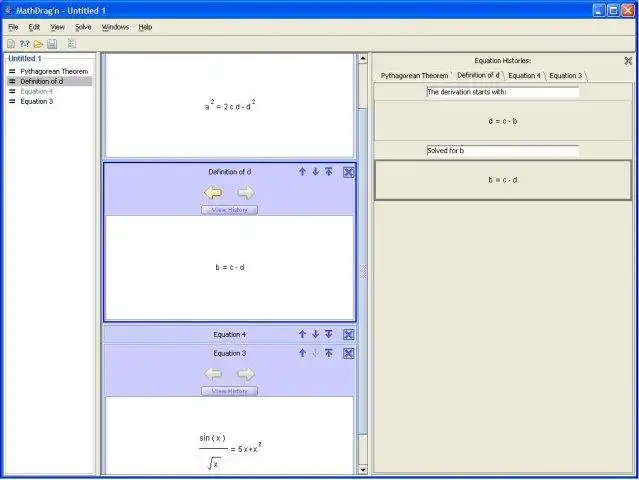
Task: Move Definition of d equation down
Action: coord(315,172)
